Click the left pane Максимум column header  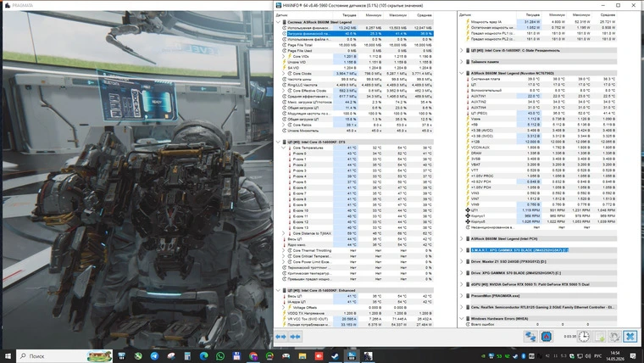(398, 15)
